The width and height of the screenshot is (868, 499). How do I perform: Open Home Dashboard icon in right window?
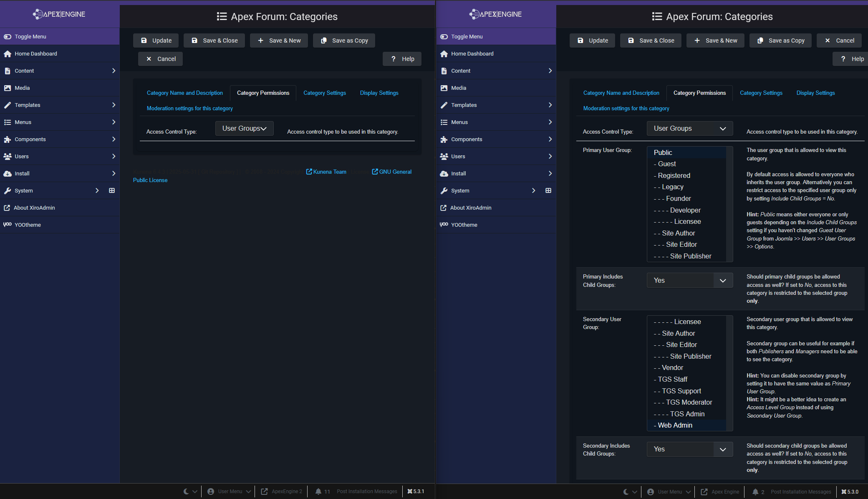[444, 54]
